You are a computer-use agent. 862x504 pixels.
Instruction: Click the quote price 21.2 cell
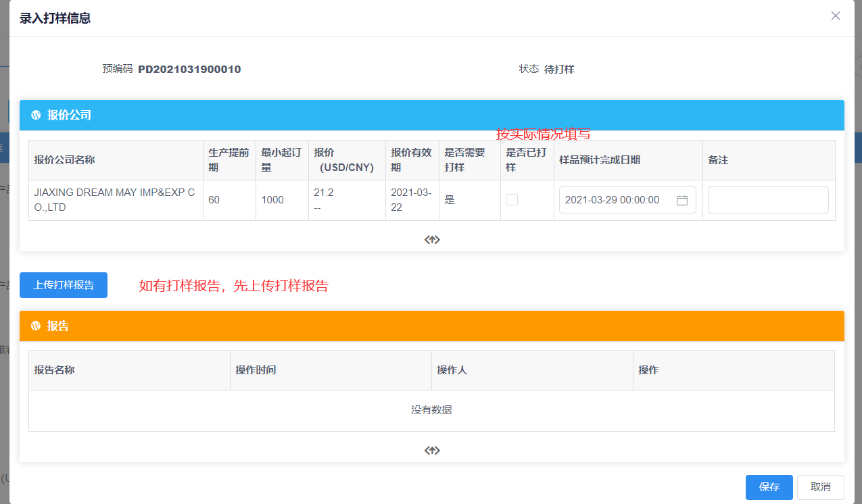(347, 200)
